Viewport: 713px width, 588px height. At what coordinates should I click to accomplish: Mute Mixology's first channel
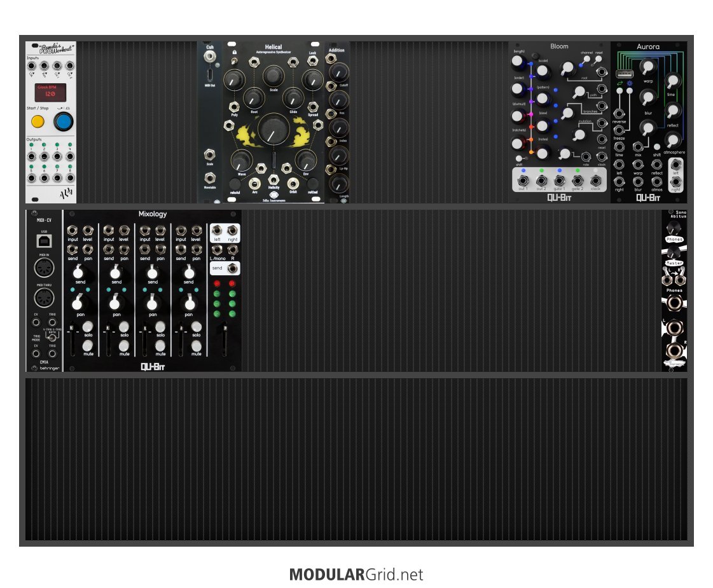pos(88,345)
